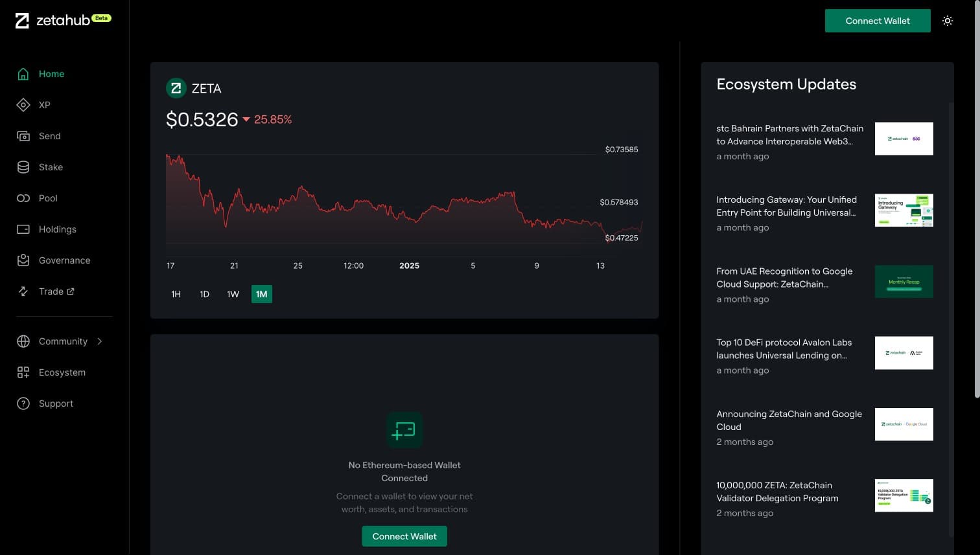Open Introducing Gateway article link

click(786, 206)
